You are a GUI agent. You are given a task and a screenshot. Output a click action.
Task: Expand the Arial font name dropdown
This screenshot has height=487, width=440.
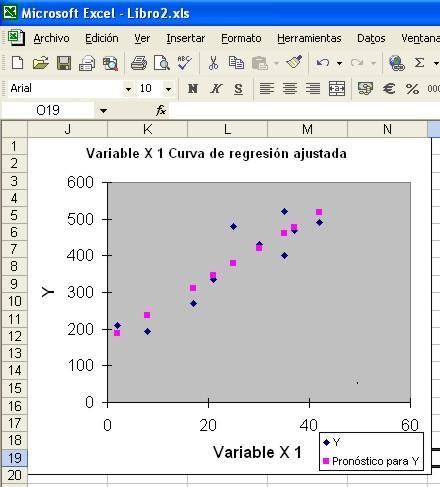(x=128, y=89)
